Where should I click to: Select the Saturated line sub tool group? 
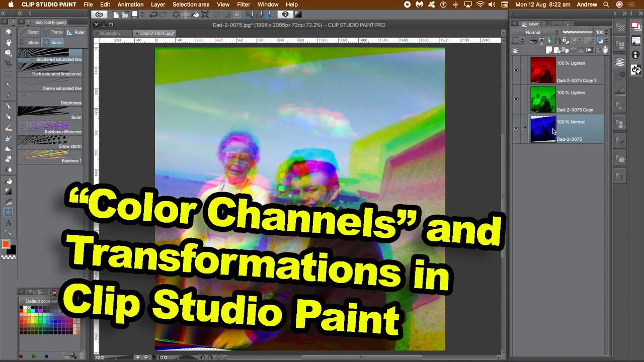coord(53,43)
